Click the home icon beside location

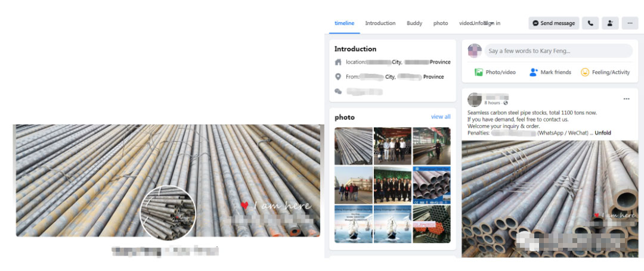coord(338,62)
